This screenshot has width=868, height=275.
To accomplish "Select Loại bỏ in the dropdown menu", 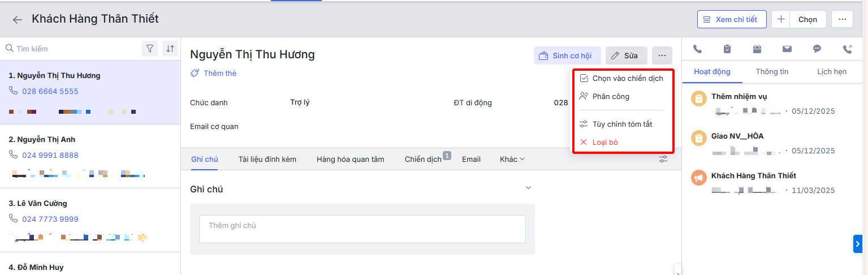I will pos(604,143).
